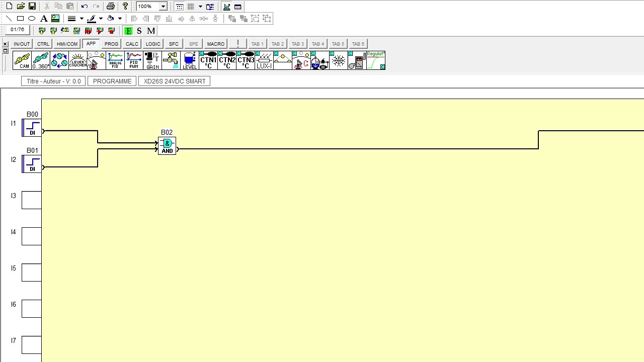
Task: Click the 01/76 block counter field
Action: click(17, 30)
